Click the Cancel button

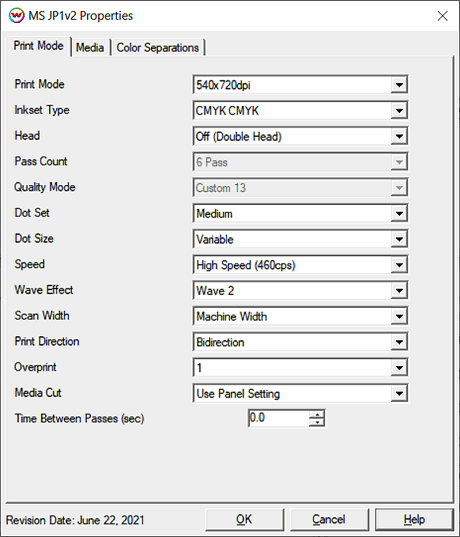[x=329, y=520]
